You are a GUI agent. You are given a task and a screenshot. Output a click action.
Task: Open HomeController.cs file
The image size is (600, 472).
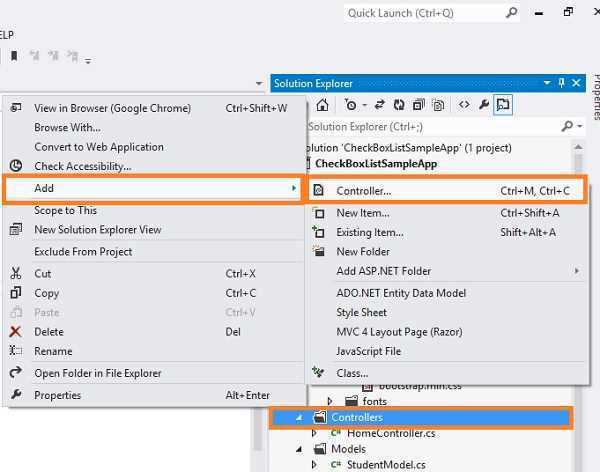click(389, 433)
